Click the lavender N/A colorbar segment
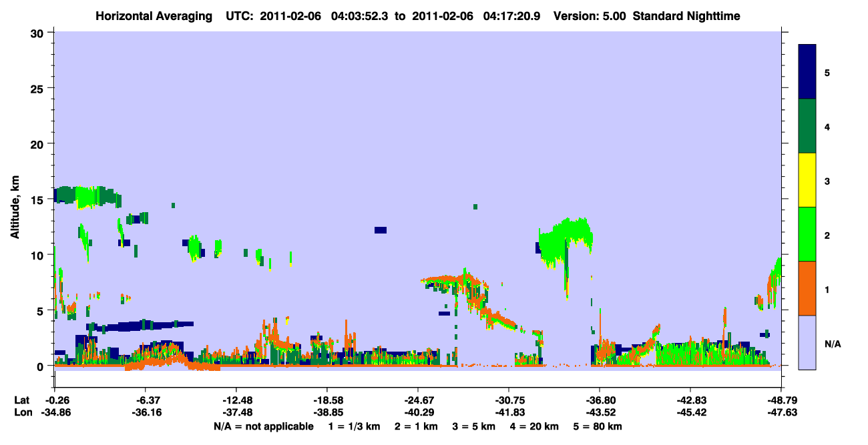Viewport: 868px width, 445px height. (x=807, y=342)
